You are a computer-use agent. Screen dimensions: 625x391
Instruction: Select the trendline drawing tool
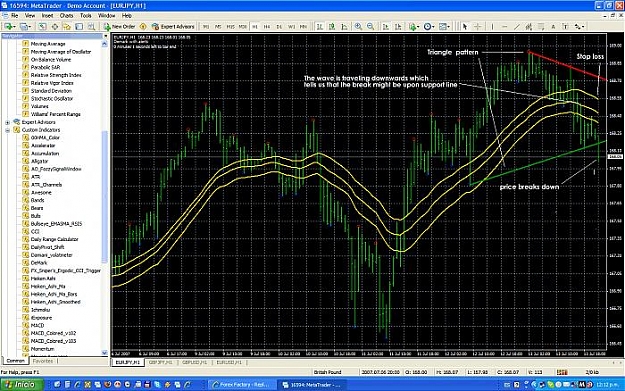point(517,26)
